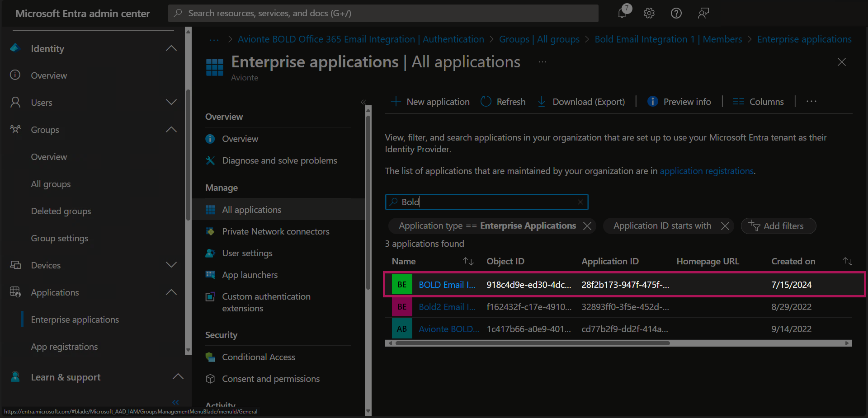Viewport: 868px width, 418px height.
Task: Click Download (Export) in toolbar
Action: tap(581, 102)
